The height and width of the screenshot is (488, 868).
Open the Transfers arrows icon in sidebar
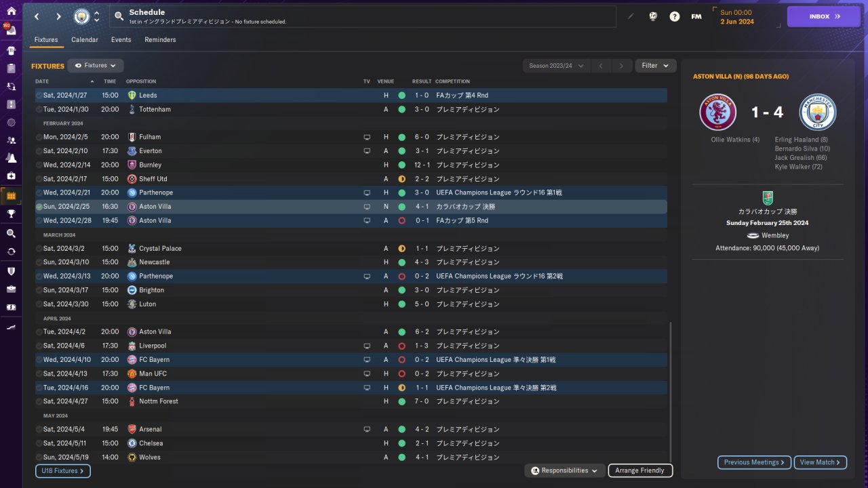click(11, 251)
